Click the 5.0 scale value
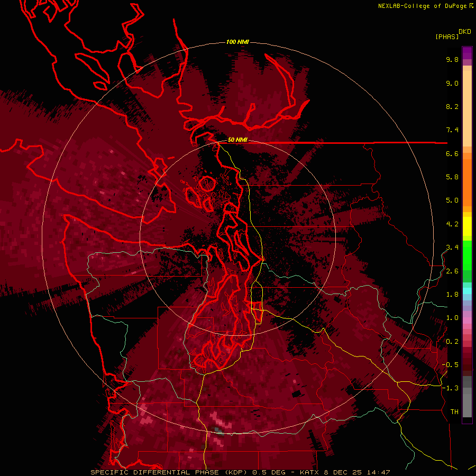Viewport: 476px width, 476px height. point(452,200)
